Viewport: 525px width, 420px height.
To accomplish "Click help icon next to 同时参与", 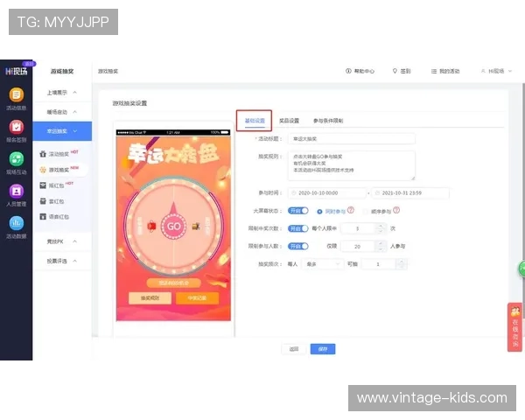I will tap(351, 210).
